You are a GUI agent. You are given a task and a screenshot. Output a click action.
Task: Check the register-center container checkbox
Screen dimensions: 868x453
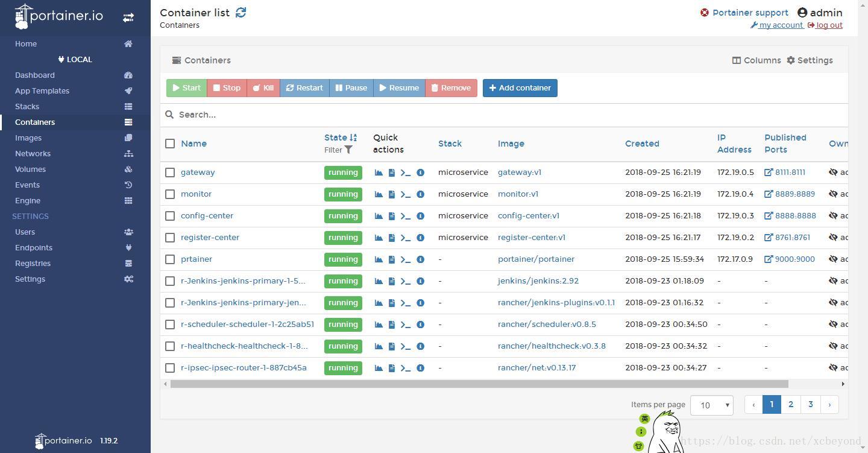(x=170, y=238)
